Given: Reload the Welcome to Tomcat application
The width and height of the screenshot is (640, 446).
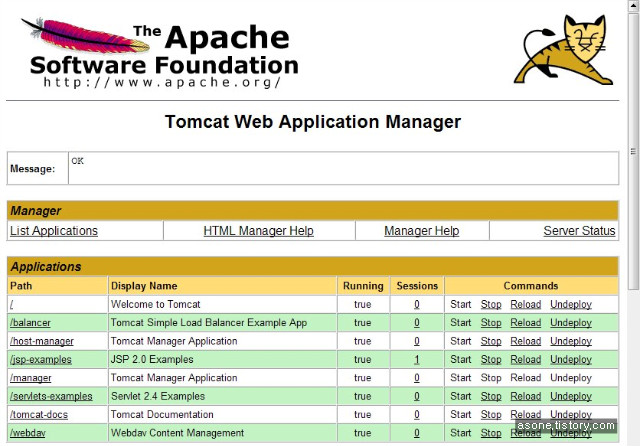Looking at the screenshot, I should (x=526, y=304).
